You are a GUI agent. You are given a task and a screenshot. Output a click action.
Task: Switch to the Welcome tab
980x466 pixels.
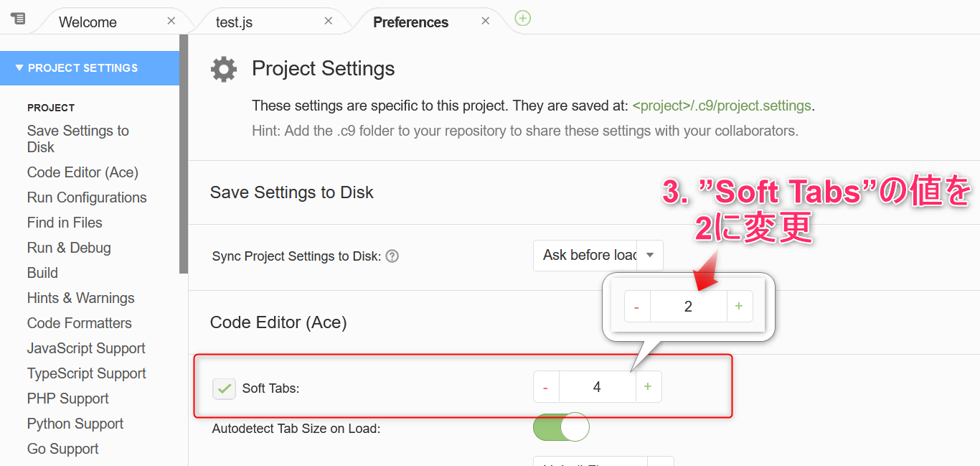pos(88,22)
